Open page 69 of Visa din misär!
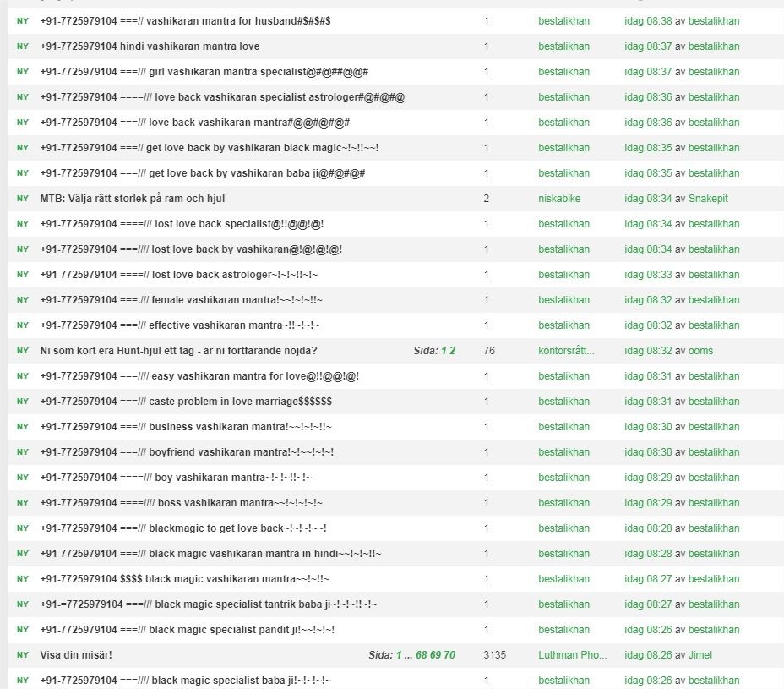Image resolution: width=784 pixels, height=689 pixels. click(x=436, y=655)
